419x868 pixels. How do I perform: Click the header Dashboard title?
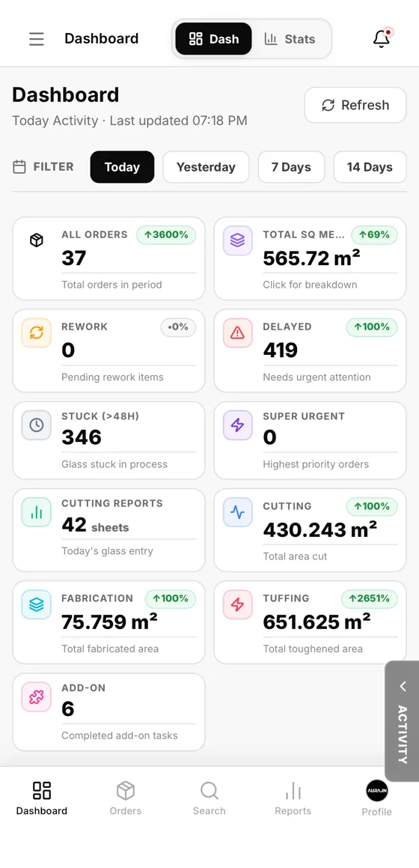coord(102,38)
